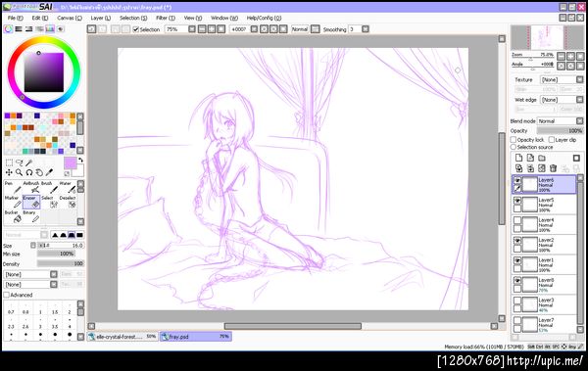Open the 75% zoom dropdown in toolbar
The width and height of the screenshot is (588, 371).
click(192, 28)
